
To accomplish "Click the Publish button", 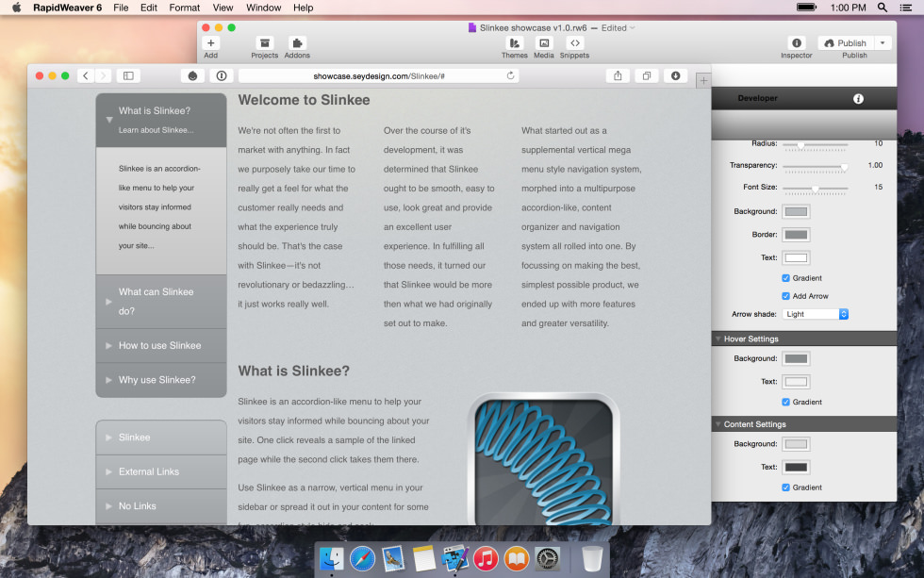I will 846,43.
